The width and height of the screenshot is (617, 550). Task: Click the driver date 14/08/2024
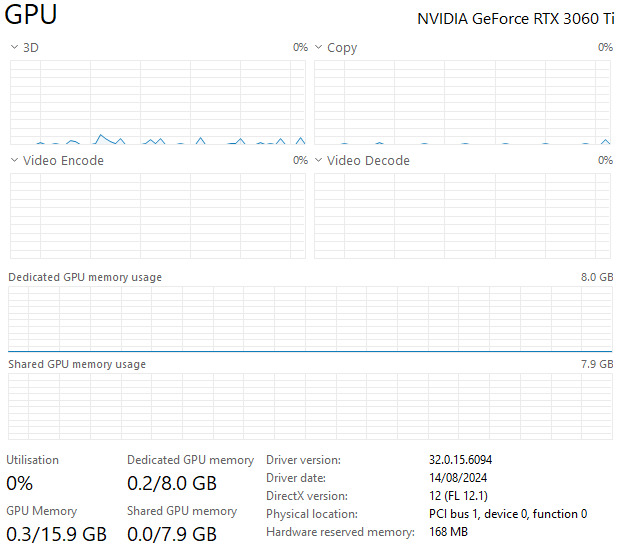coord(458,478)
